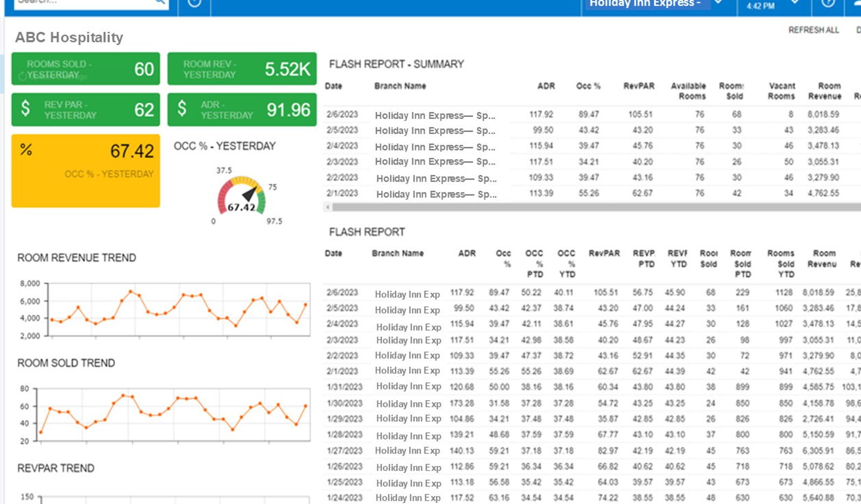This screenshot has width=861, height=504.
Task: Click the dollar icon on ADR tile
Action: (182, 108)
